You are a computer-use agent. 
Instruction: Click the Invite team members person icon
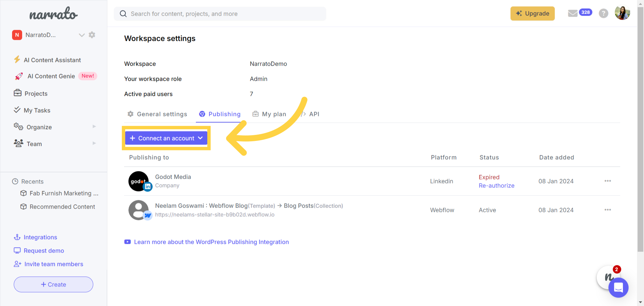pos(17,264)
